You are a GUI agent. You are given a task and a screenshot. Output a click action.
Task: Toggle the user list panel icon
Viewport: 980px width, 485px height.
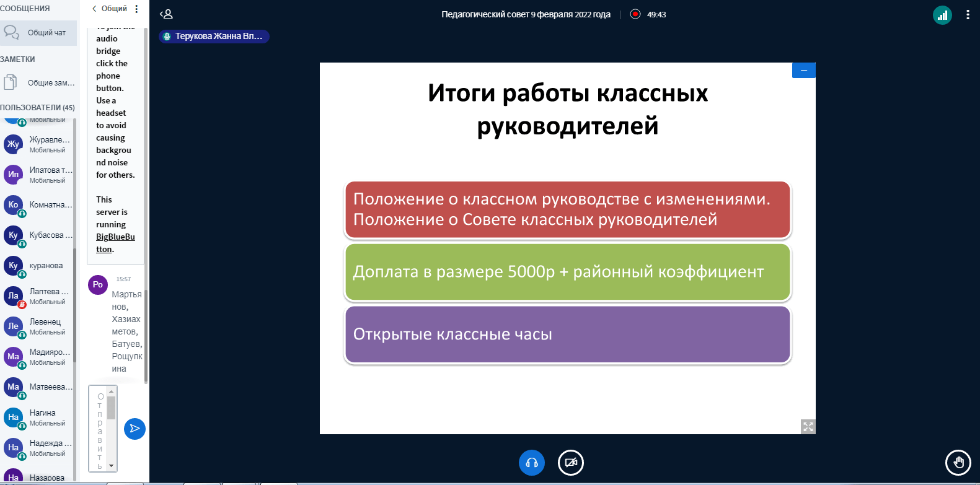click(166, 14)
